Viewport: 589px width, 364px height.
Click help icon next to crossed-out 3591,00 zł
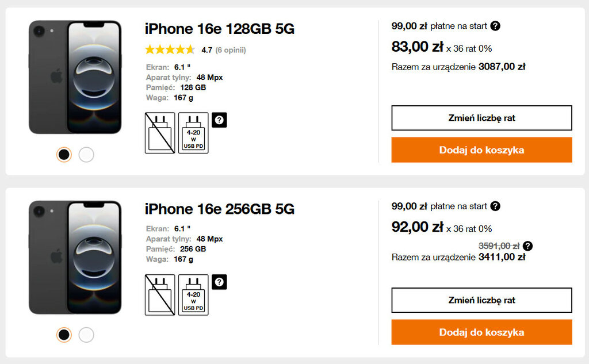(527, 246)
